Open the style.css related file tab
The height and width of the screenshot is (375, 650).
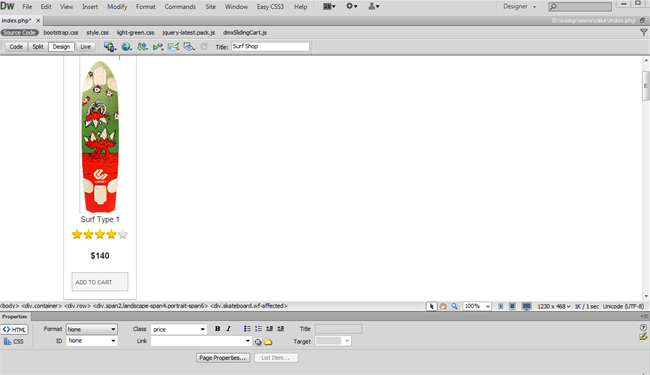click(x=97, y=32)
